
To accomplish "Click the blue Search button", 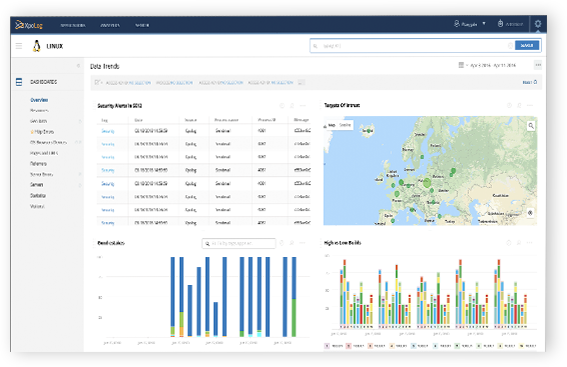I will 527,46.
